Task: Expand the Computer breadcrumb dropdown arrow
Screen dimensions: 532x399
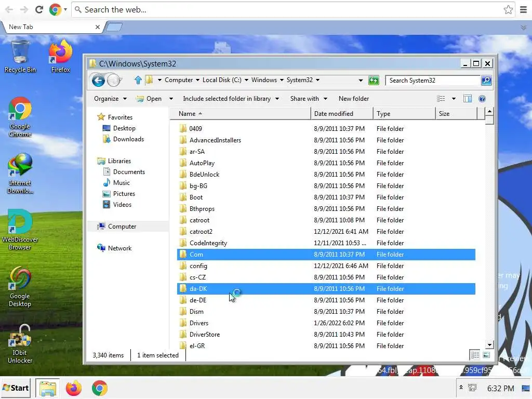Action: coord(197,80)
